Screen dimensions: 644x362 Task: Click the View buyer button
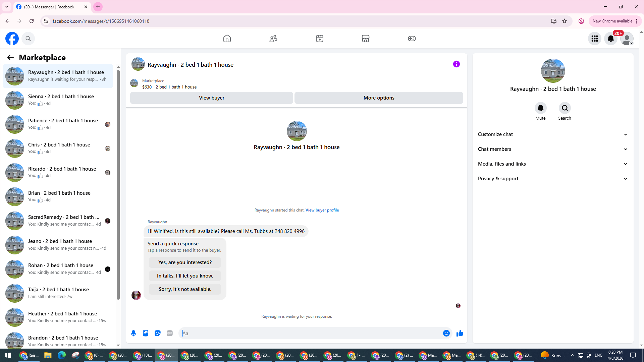tap(211, 98)
